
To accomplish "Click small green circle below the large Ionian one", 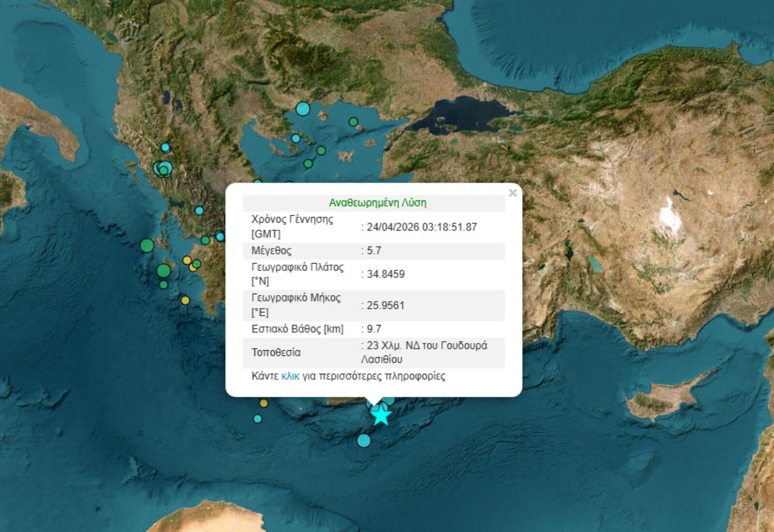I will [164, 285].
